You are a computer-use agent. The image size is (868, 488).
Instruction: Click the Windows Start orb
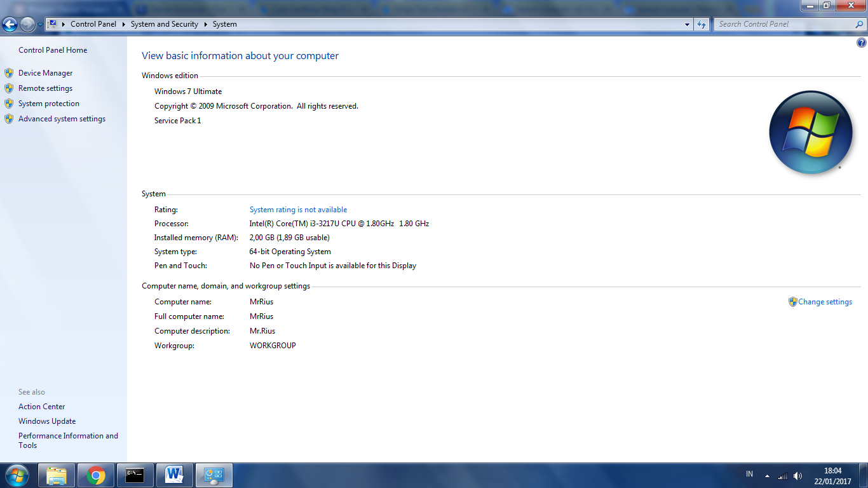pos(17,475)
